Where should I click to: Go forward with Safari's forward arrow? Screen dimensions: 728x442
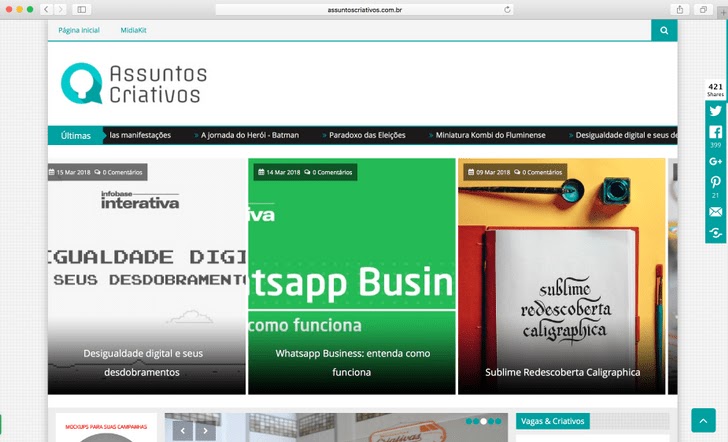click(60, 9)
